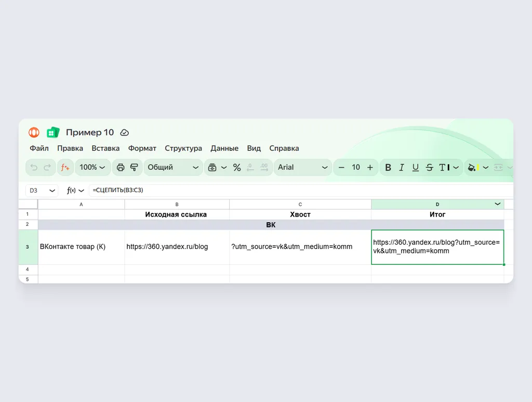Select column B header

pyautogui.click(x=177, y=204)
